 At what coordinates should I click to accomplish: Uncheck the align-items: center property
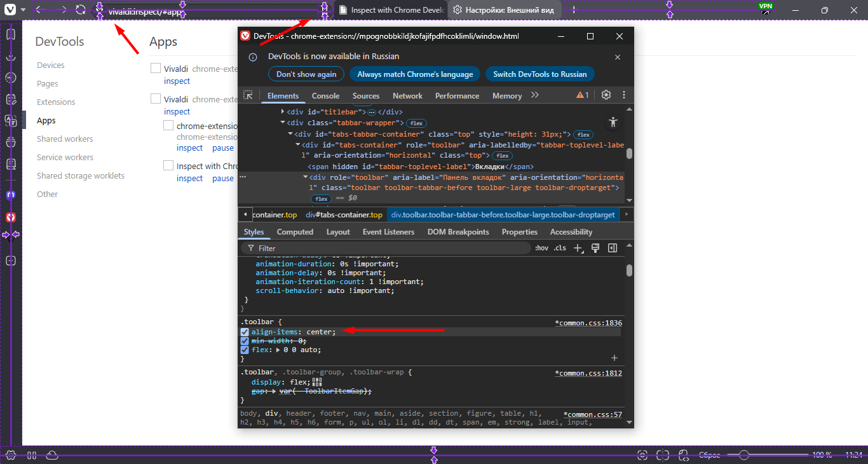[x=245, y=332]
